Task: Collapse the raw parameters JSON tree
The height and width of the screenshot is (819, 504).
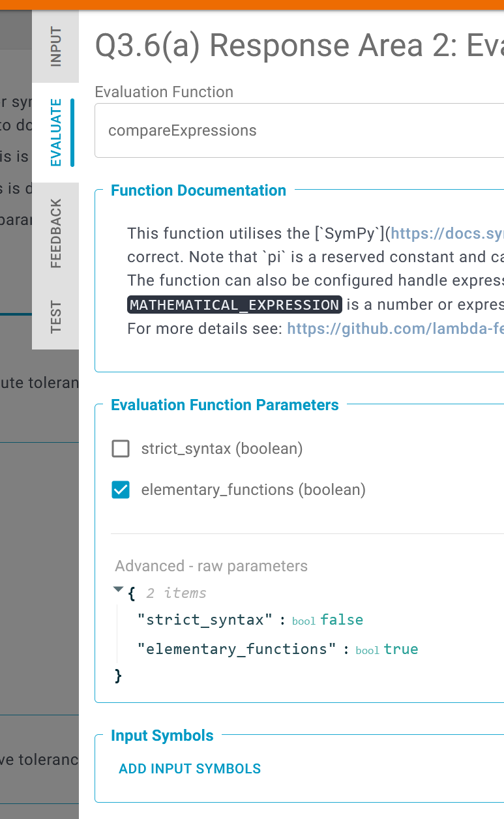Action: click(118, 589)
